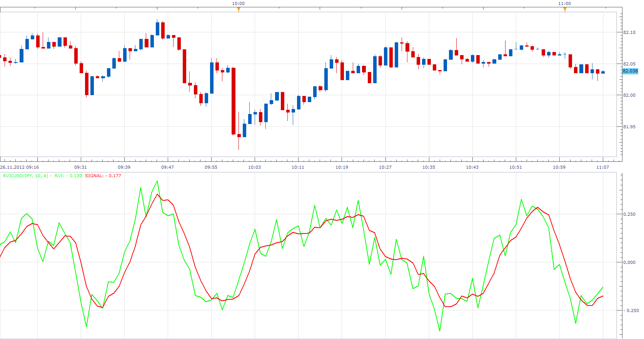Click the 82.00 price axis label
This screenshot has height=339, width=644.
[x=629, y=95]
